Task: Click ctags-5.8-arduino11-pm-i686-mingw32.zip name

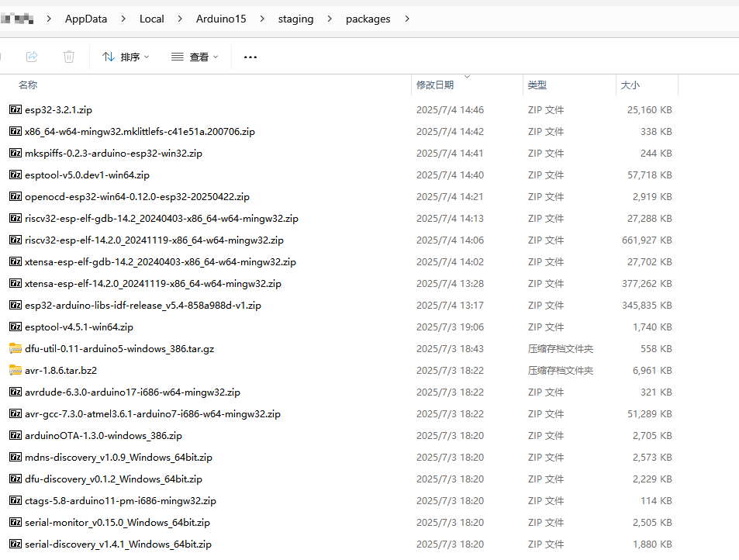Action: (121, 500)
